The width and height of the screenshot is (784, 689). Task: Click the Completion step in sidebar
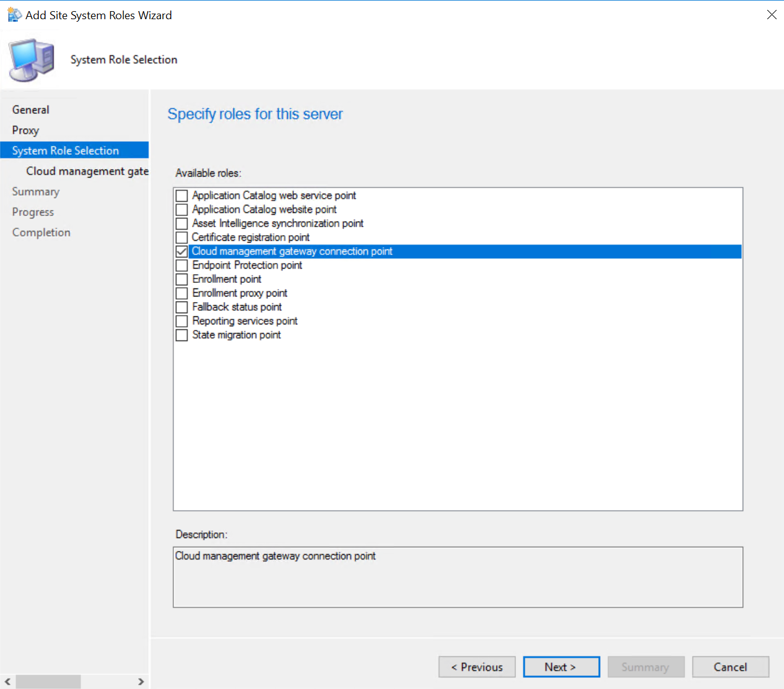click(41, 232)
